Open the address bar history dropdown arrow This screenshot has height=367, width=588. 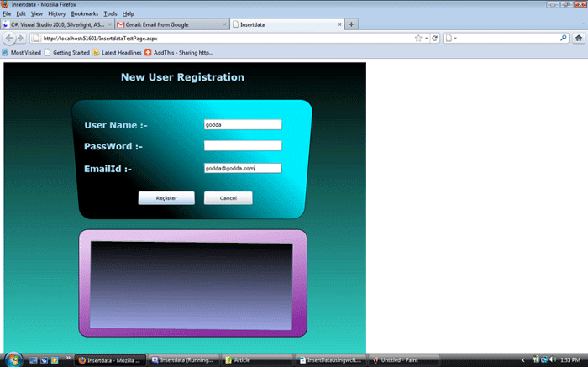click(427, 39)
